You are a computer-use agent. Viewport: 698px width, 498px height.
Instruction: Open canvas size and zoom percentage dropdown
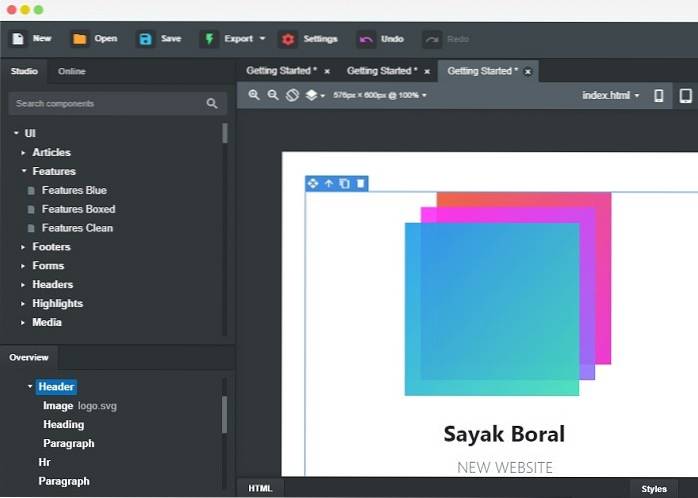pos(380,95)
